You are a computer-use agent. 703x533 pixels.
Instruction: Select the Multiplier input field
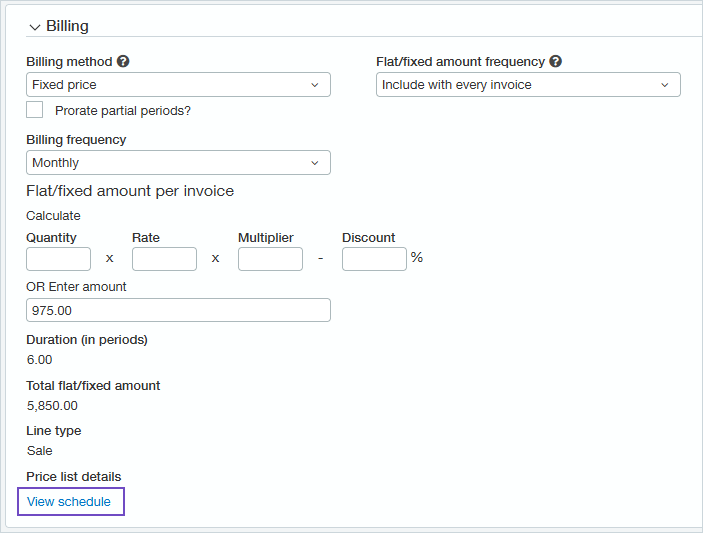pyautogui.click(x=270, y=259)
